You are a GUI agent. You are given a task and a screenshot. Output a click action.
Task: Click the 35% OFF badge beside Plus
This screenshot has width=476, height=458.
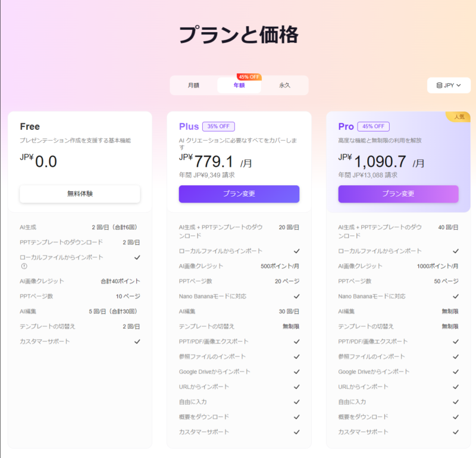coord(218,126)
